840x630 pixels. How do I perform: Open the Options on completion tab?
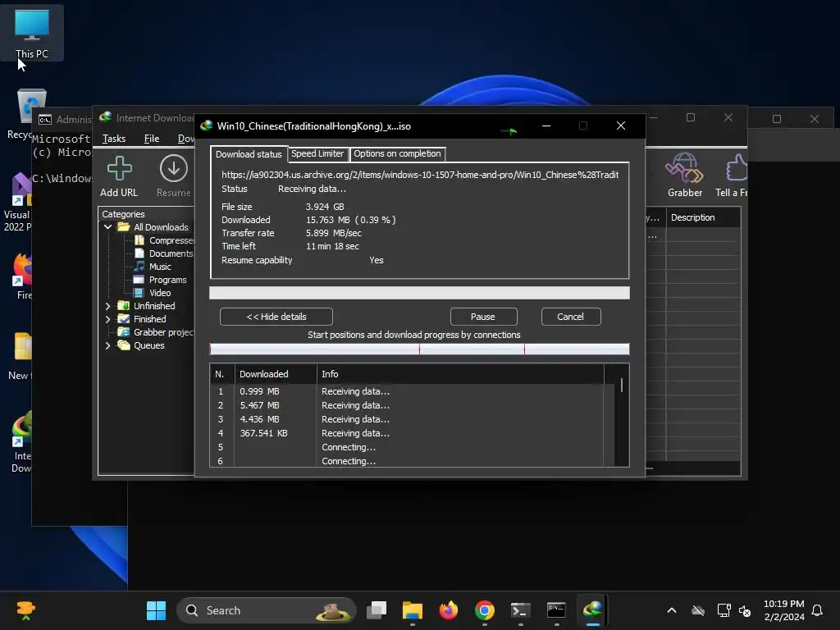[397, 153]
